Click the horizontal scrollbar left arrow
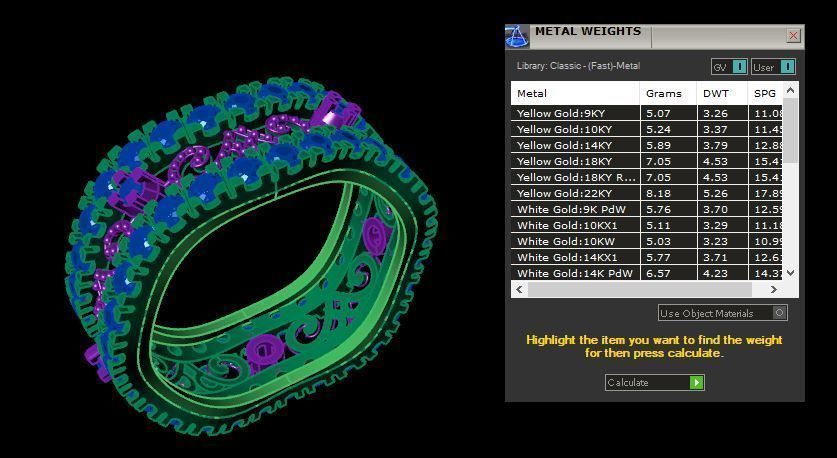Image resolution: width=837 pixels, height=458 pixels. point(519,289)
